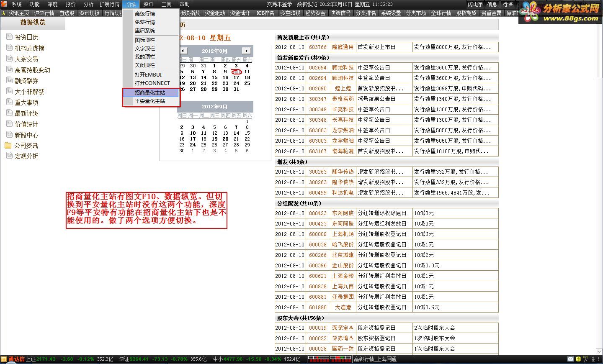Open stock link 隆鑫通用

point(343,47)
